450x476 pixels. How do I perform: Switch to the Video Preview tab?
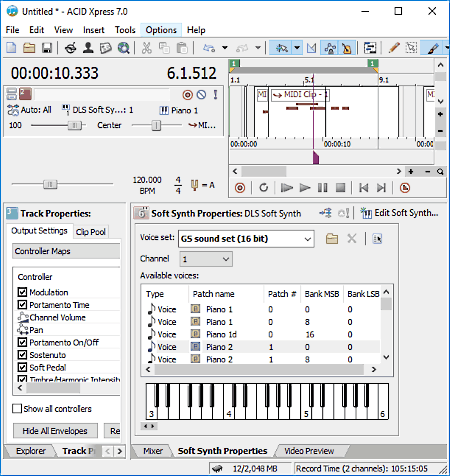click(309, 451)
